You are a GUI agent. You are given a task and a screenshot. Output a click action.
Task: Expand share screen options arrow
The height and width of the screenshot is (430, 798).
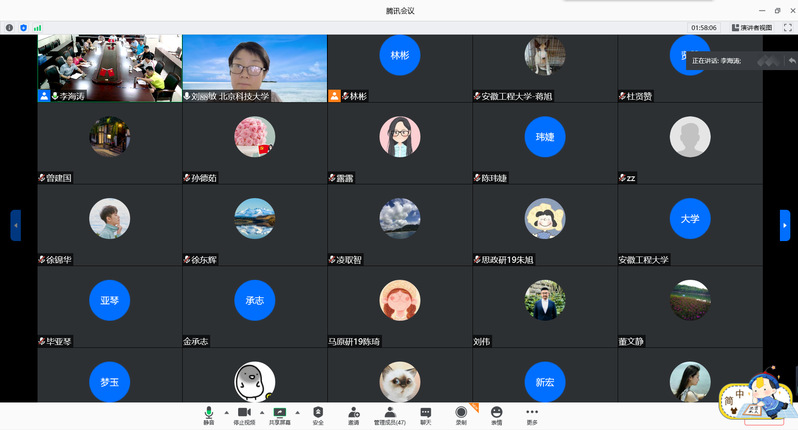[297, 411]
